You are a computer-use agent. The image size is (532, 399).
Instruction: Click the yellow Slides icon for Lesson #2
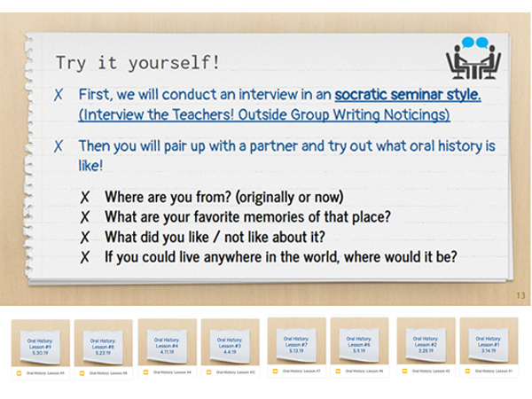click(402, 371)
